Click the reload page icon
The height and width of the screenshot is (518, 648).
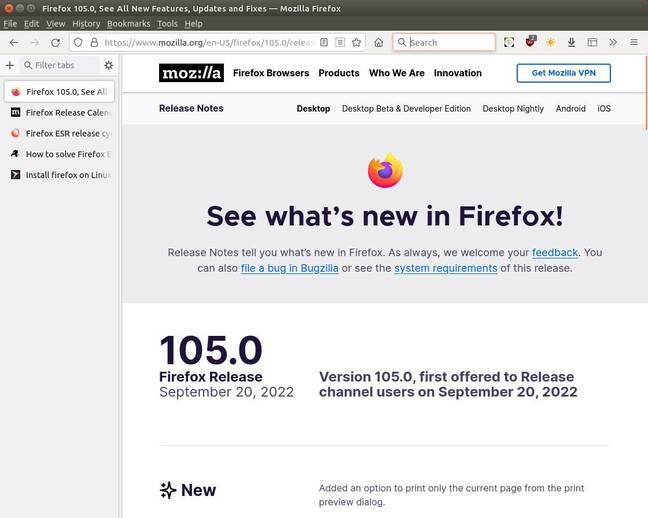[55, 43]
